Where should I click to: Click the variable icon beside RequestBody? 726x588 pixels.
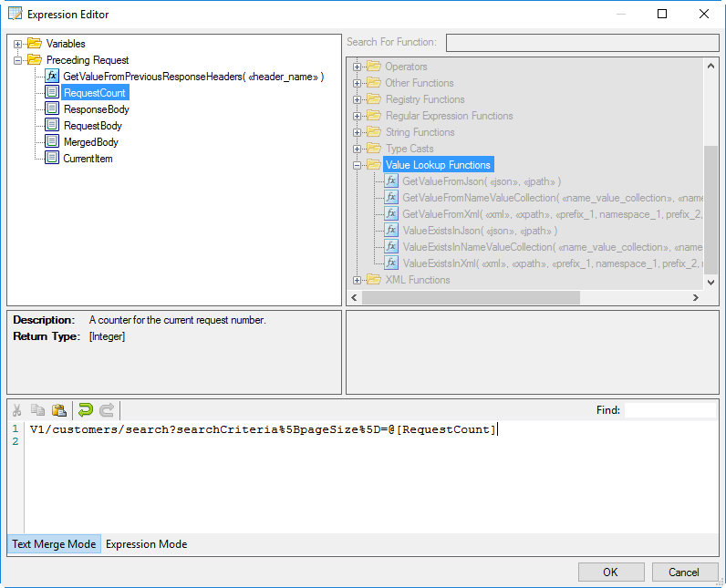52,125
